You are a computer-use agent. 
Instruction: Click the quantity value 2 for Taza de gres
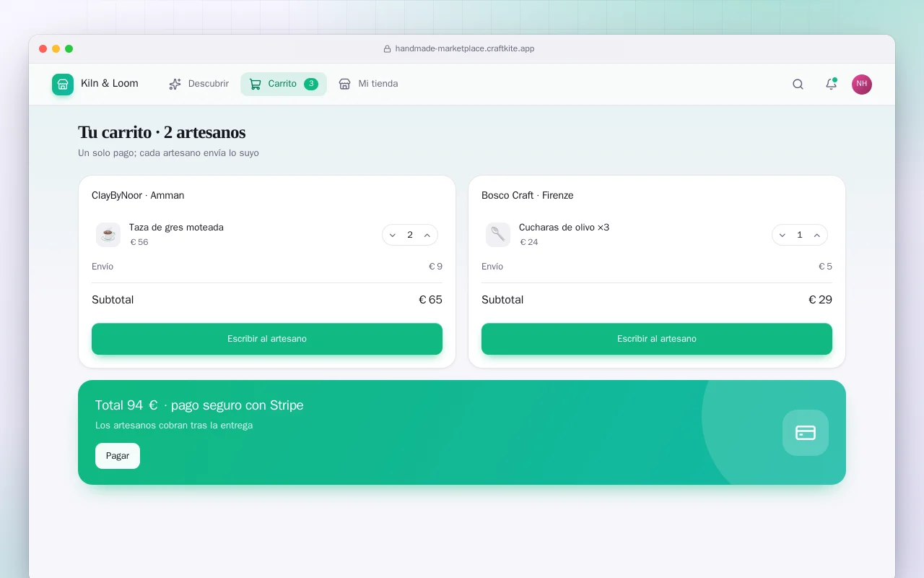410,235
